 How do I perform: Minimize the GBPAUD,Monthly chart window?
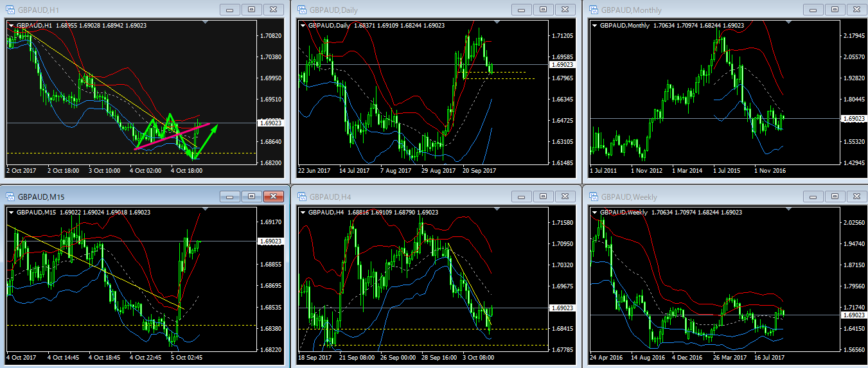[812, 10]
